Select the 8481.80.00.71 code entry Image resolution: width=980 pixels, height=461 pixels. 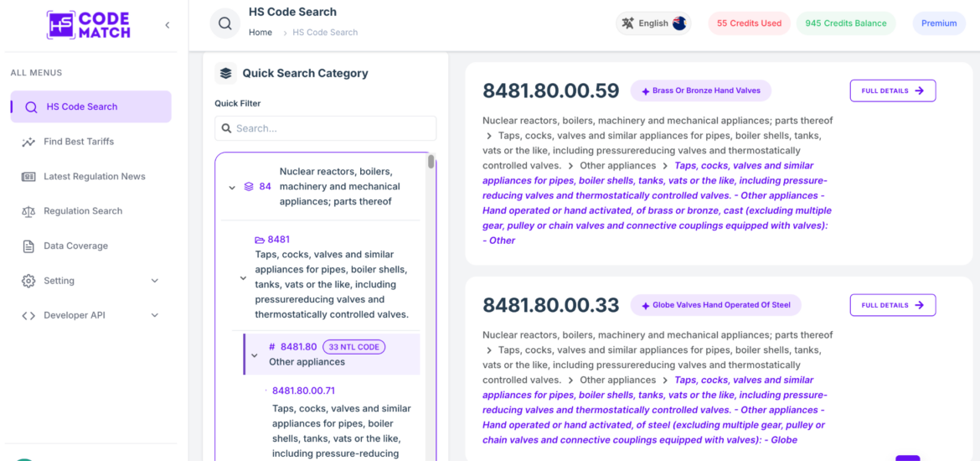(x=304, y=391)
